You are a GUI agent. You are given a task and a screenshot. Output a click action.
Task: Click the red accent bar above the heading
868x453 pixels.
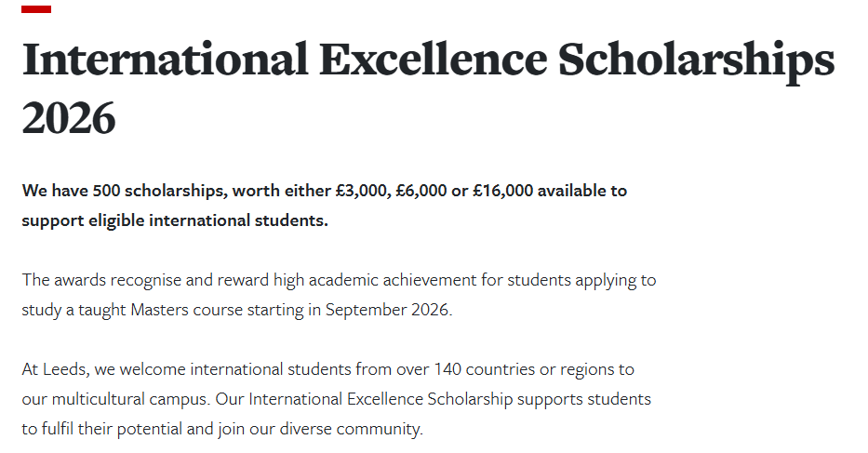coord(36,9)
